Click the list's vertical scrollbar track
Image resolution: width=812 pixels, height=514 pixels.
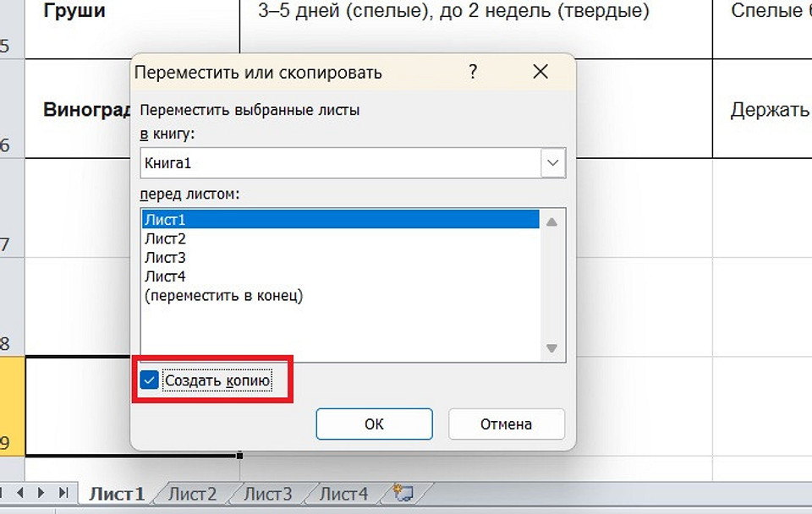pos(551,283)
